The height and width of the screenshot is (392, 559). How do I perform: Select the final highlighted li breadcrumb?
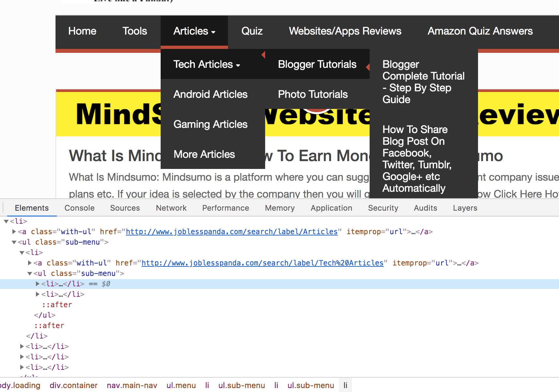tap(345, 385)
